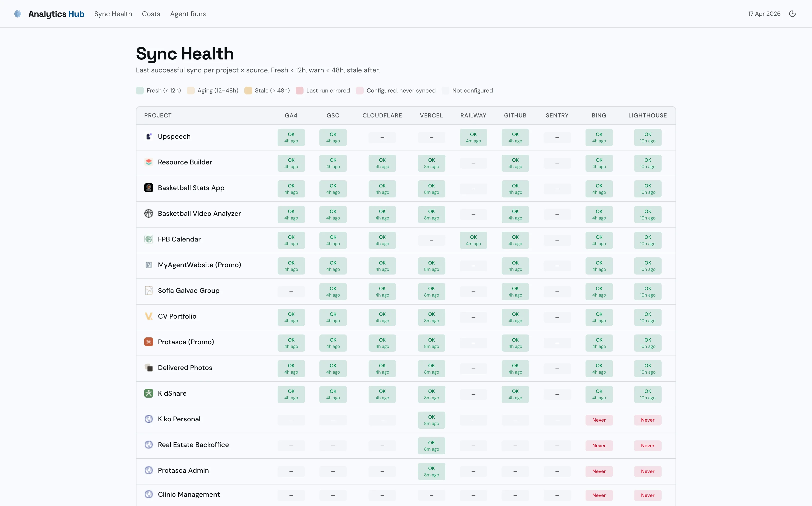Viewport: 812px width, 506px height.
Task: Click the GA4 column header
Action: click(x=291, y=115)
